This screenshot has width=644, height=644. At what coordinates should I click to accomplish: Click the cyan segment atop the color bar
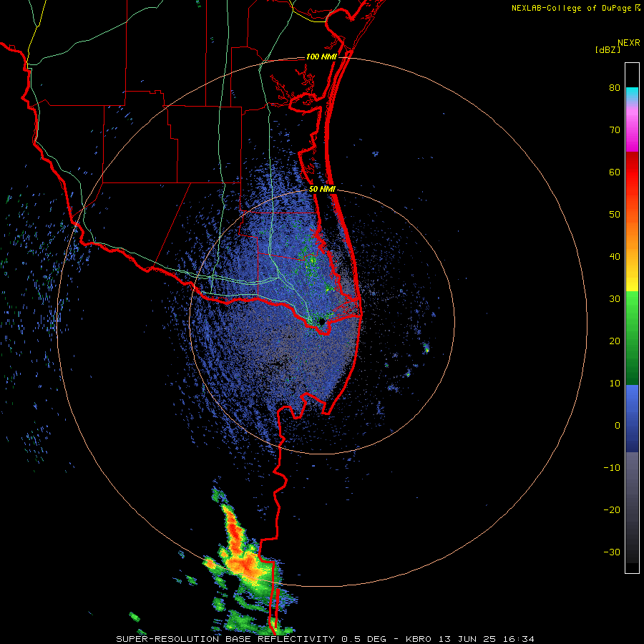tap(632, 92)
